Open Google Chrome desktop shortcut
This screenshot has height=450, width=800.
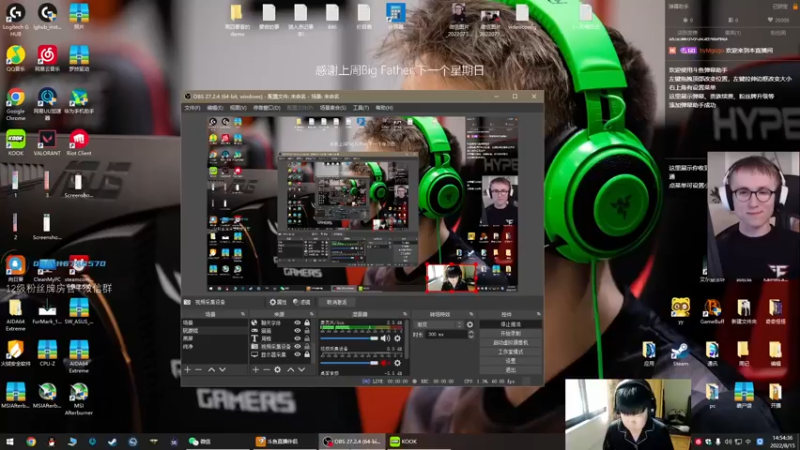pyautogui.click(x=16, y=104)
